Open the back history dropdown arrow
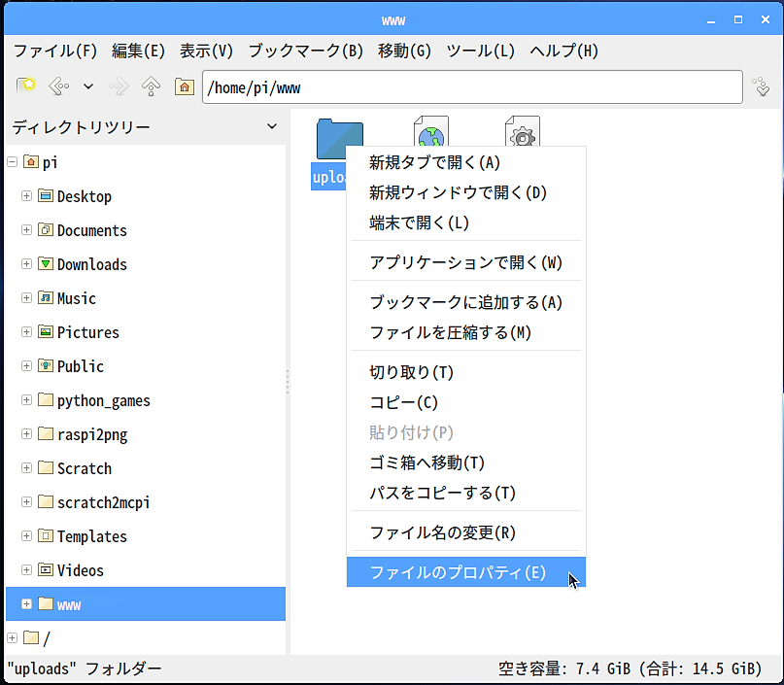The width and height of the screenshot is (784, 685). click(88, 86)
